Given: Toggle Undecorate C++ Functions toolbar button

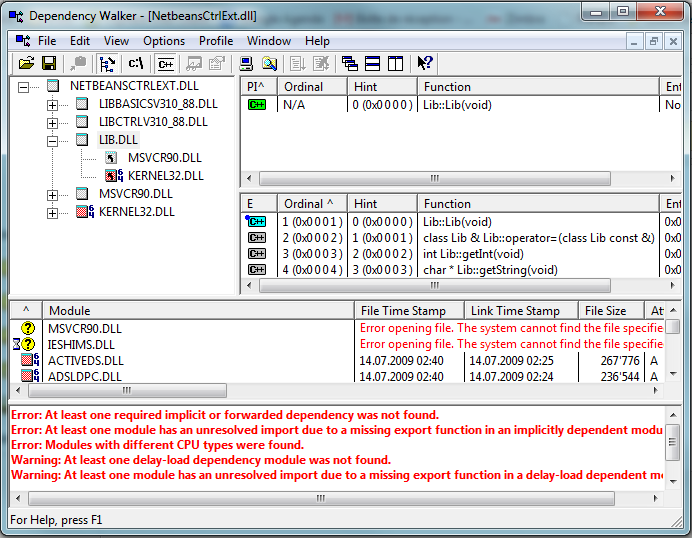Looking at the screenshot, I should [165, 63].
